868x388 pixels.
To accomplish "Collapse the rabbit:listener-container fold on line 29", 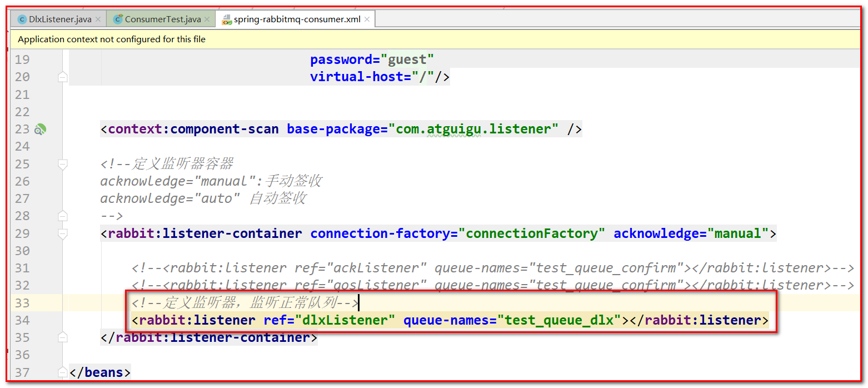I will pos(63,233).
